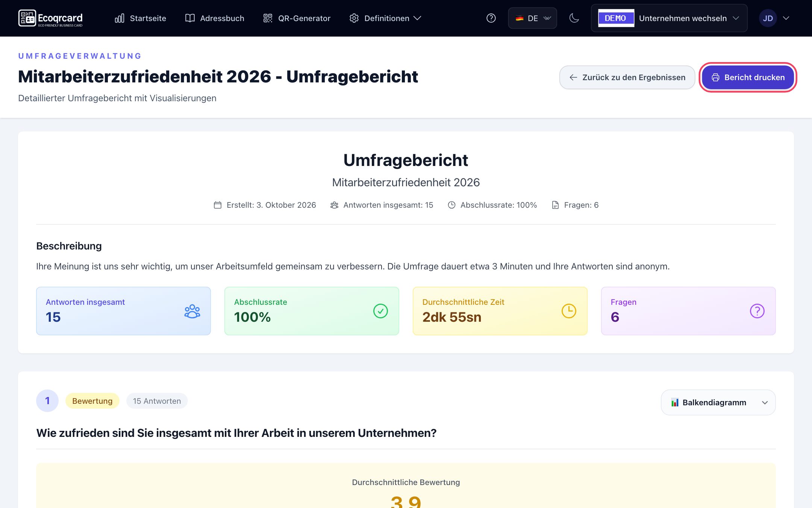Click the Ecoqrcard logo

pyautogui.click(x=50, y=18)
